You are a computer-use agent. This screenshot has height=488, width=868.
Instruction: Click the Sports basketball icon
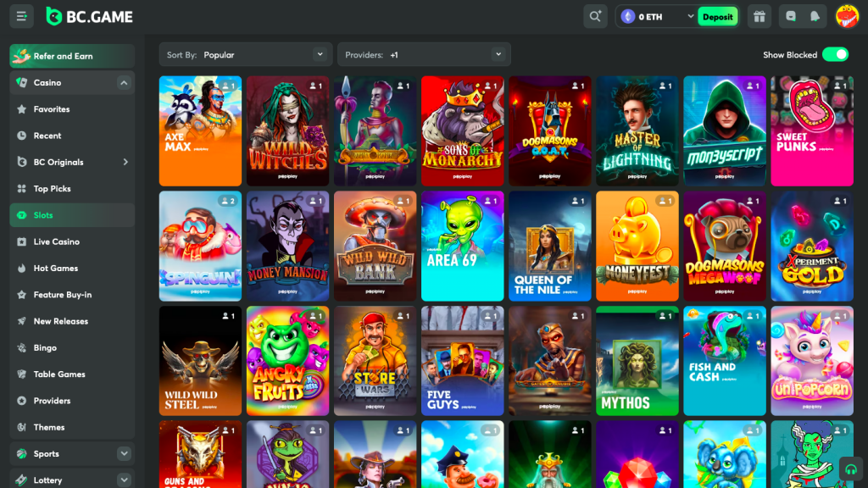click(21, 454)
